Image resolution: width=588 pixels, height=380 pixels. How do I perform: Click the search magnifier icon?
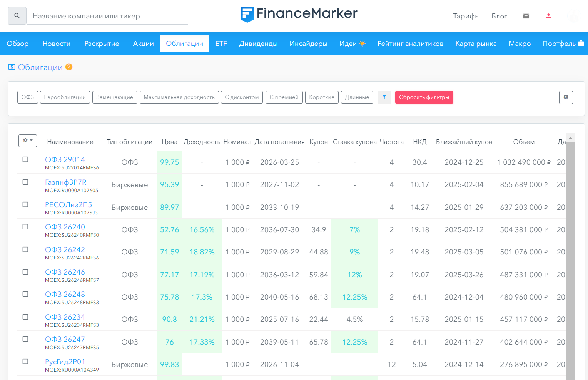pyautogui.click(x=17, y=16)
